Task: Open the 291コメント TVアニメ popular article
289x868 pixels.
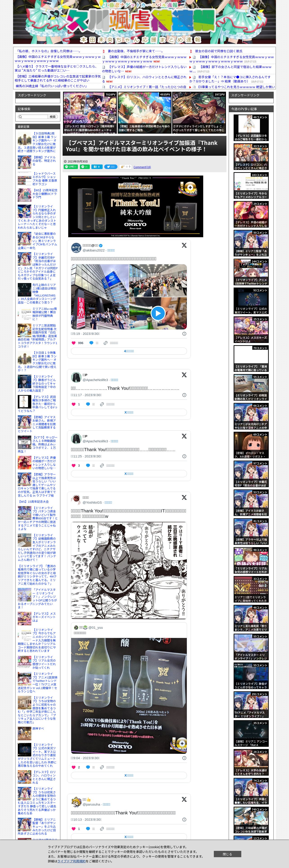Action: tap(251, 705)
